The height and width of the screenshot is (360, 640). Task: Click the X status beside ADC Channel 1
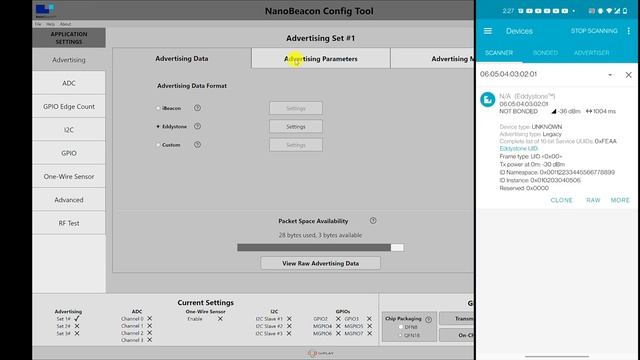point(149,326)
